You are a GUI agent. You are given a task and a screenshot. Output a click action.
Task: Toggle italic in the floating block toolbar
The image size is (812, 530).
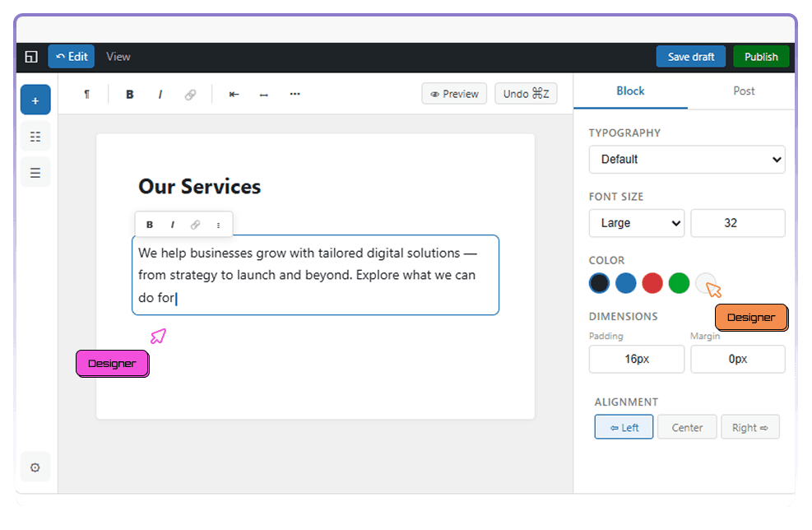click(173, 225)
